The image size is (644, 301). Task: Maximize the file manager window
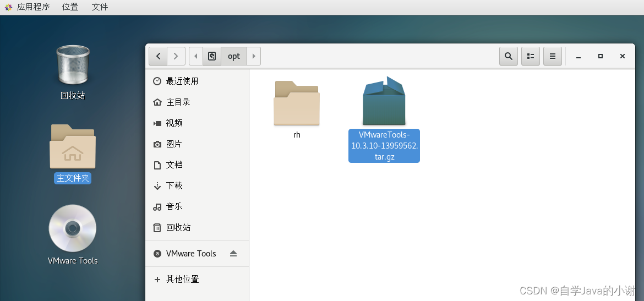click(x=601, y=56)
